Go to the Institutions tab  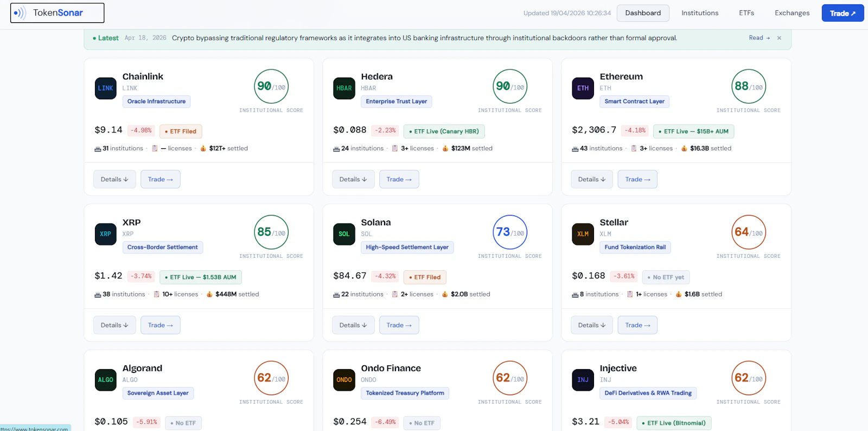700,13
